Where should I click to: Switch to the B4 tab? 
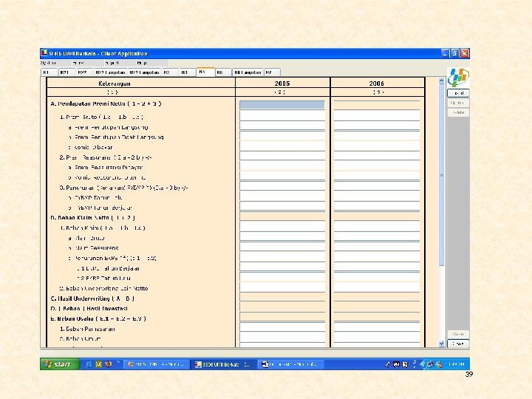pyautogui.click(x=187, y=72)
